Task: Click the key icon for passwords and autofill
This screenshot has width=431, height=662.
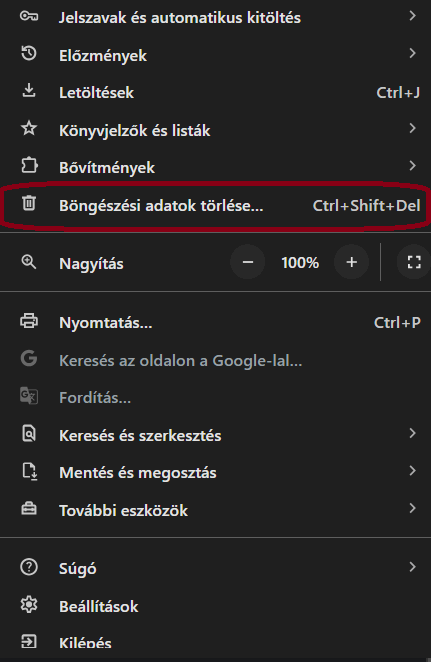Action: point(29,16)
